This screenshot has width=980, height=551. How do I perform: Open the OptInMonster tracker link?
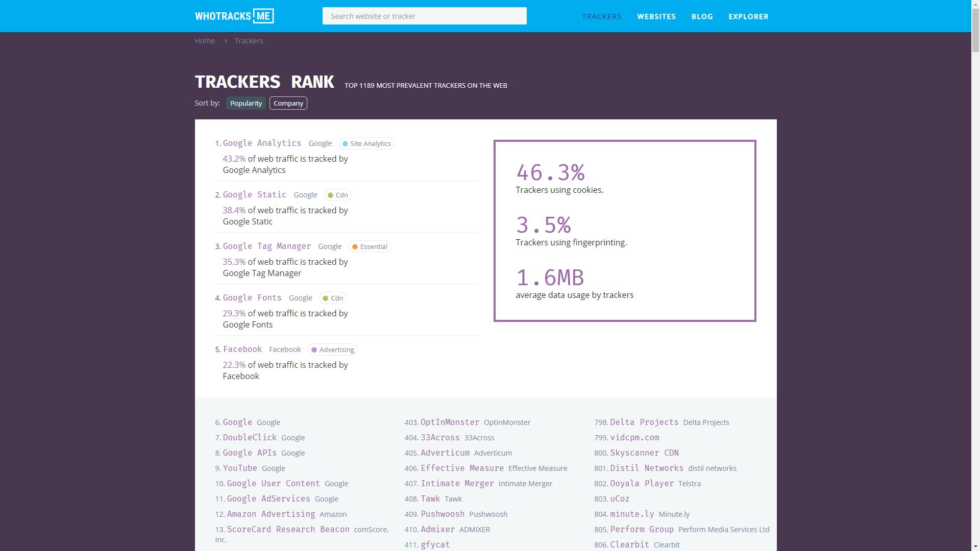tap(450, 422)
